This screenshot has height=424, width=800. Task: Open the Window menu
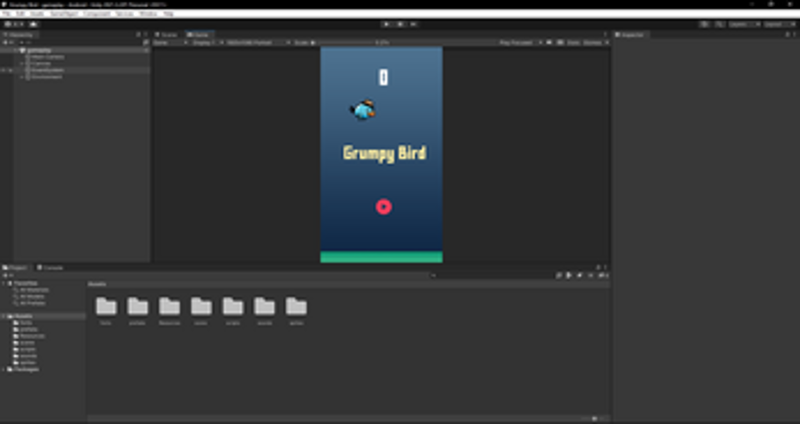[148, 14]
